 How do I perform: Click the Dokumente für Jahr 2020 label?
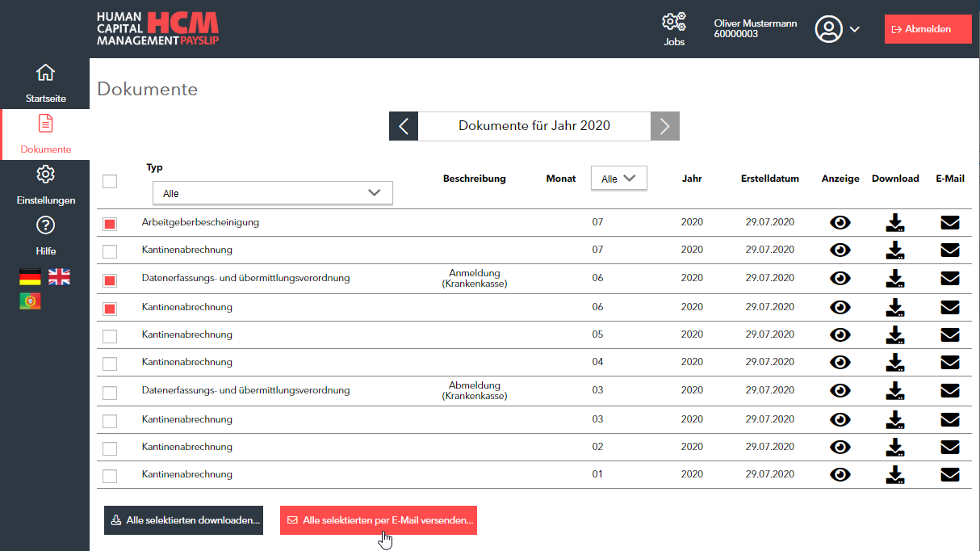coord(534,126)
